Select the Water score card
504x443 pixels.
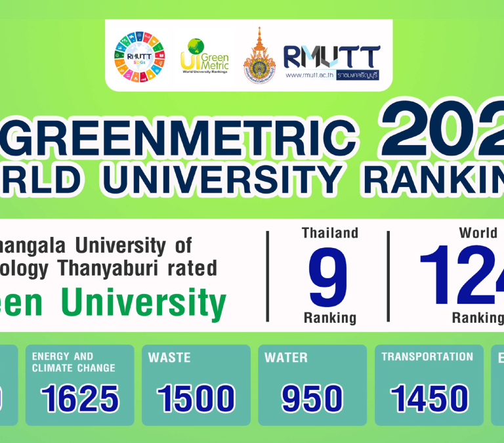[x=312, y=385]
